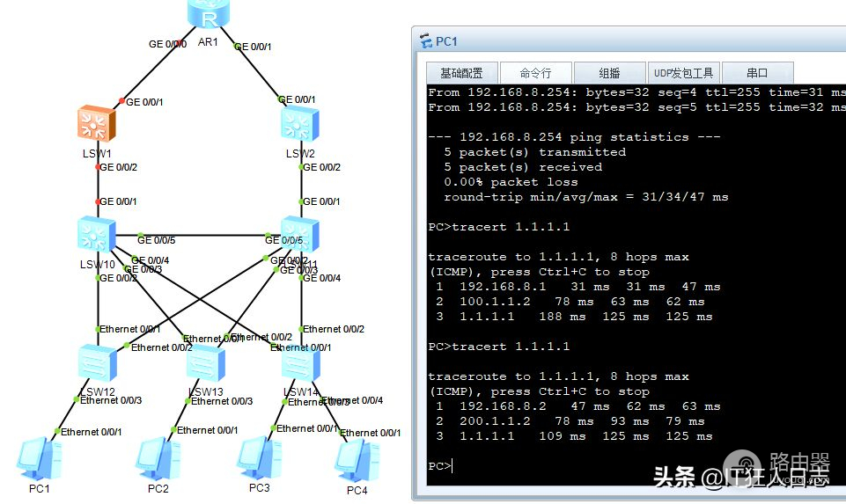Select the PC2 computer icon
This screenshot has width=846, height=504.
(158, 459)
